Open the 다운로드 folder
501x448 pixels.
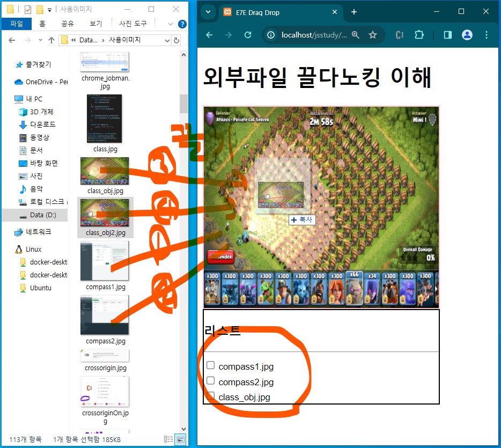tap(38, 124)
